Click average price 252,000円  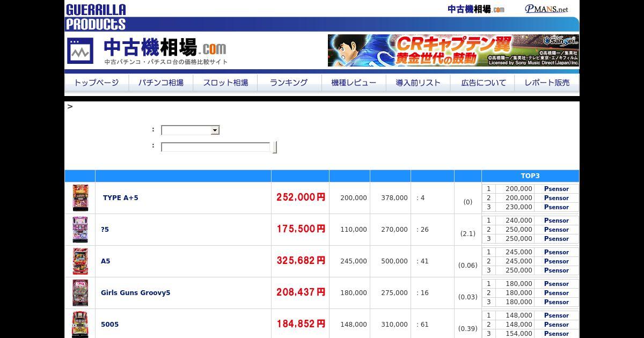[301, 197]
